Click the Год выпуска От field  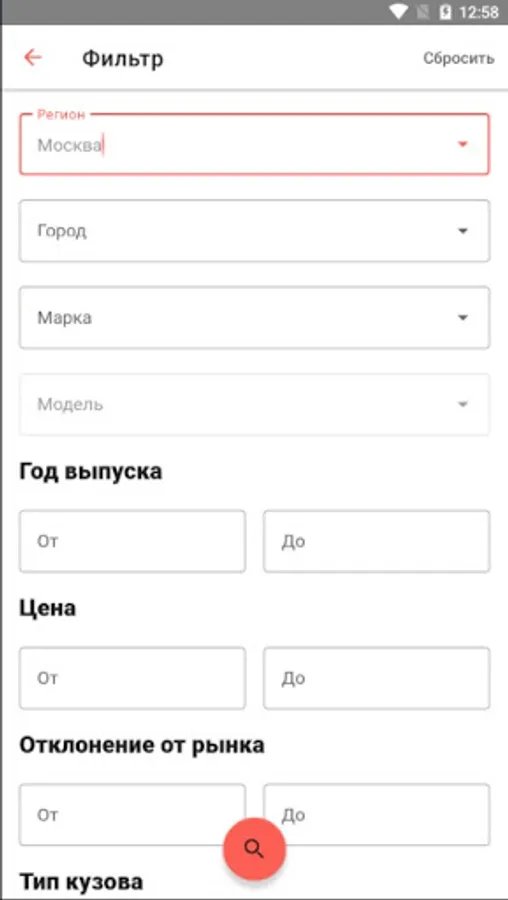[x=133, y=541]
